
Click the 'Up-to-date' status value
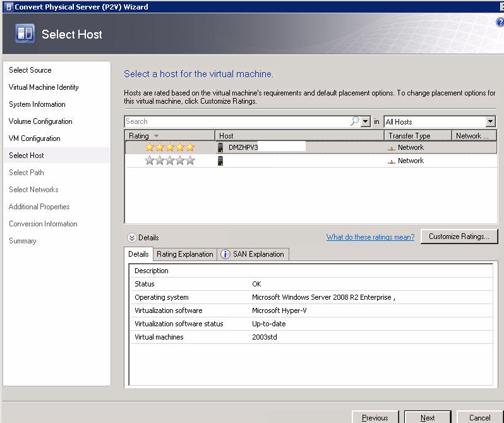(x=268, y=324)
